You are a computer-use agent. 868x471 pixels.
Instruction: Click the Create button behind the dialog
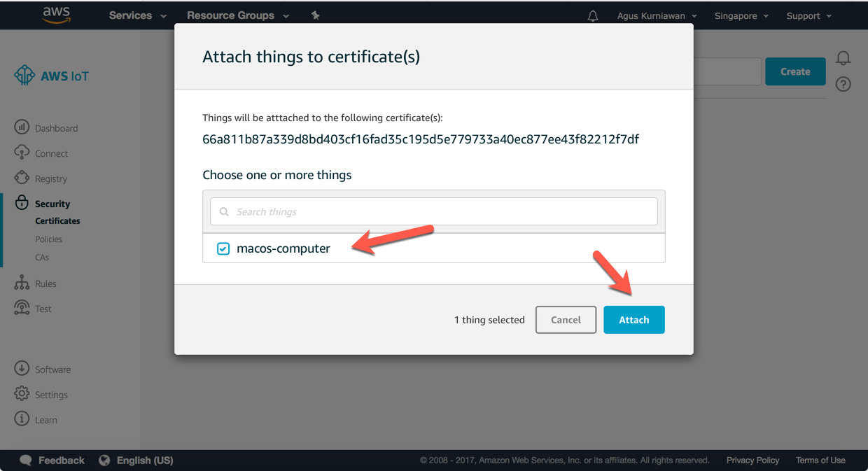[x=795, y=71]
